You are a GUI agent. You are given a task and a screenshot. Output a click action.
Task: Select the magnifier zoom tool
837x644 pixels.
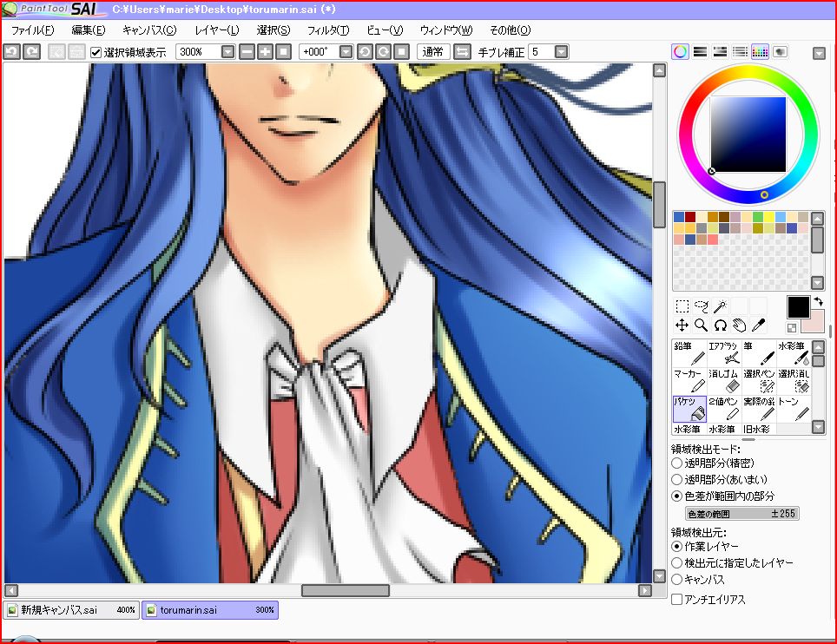point(702,325)
